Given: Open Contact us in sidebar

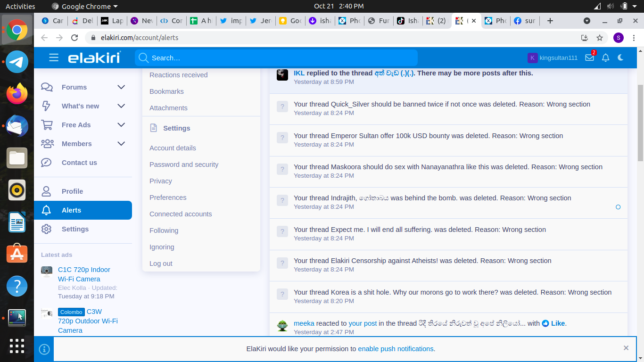Looking at the screenshot, I should (79, 163).
